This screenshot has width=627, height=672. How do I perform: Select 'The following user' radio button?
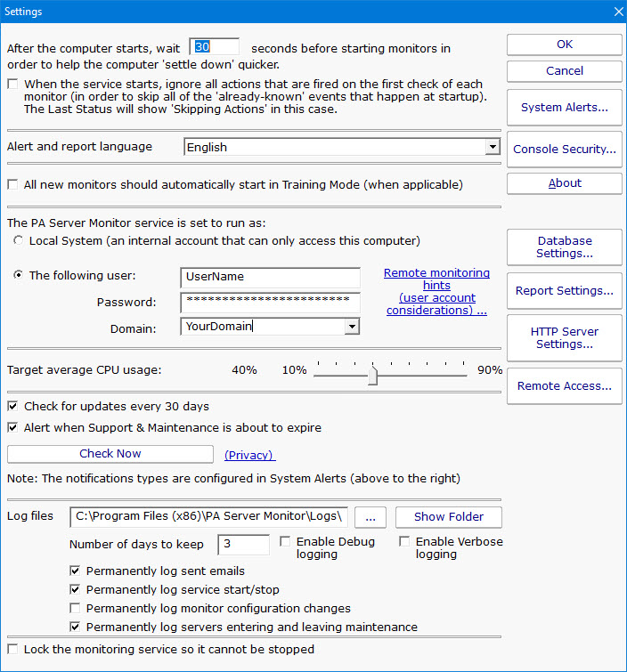19,276
